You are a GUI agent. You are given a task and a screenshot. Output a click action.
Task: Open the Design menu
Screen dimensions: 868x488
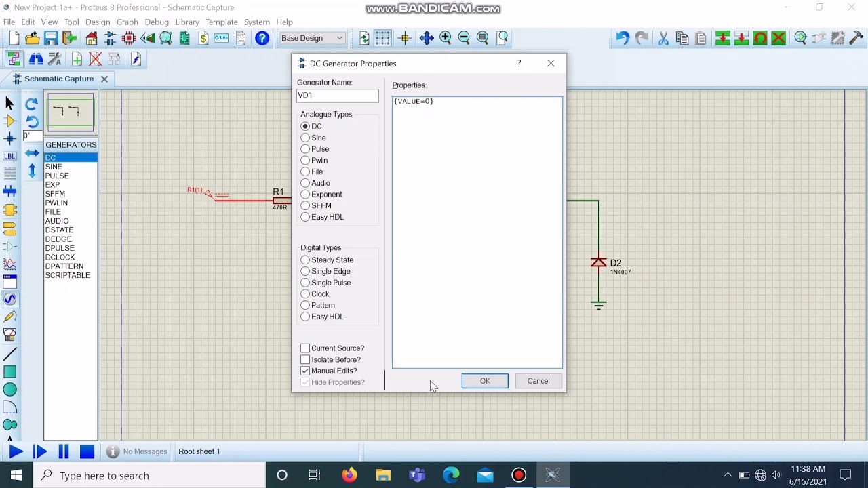point(98,22)
